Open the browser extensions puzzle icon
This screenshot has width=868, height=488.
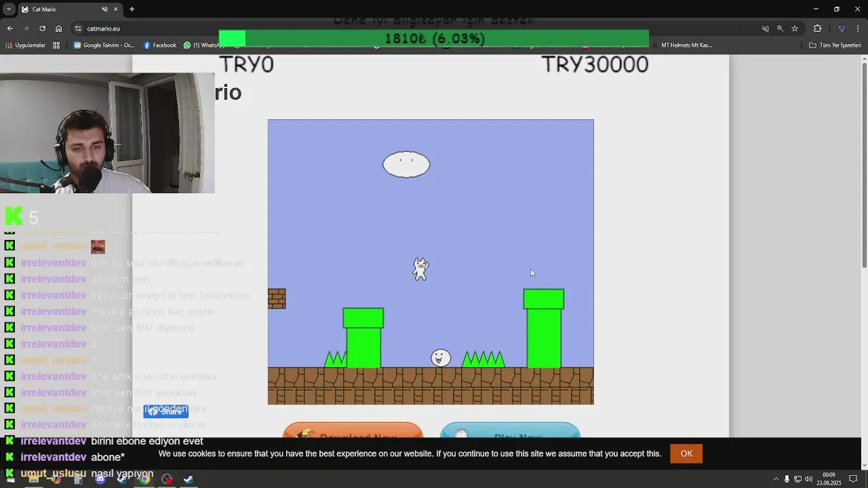pyautogui.click(x=817, y=28)
